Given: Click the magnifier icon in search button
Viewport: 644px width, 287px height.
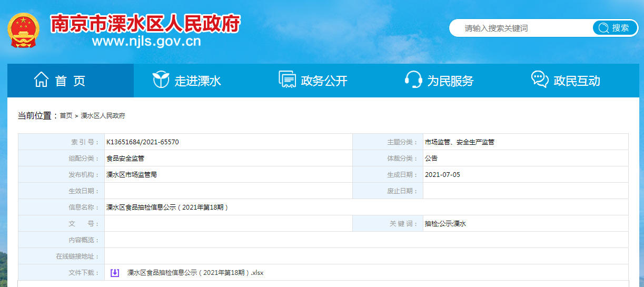Looking at the screenshot, I should point(603,28).
